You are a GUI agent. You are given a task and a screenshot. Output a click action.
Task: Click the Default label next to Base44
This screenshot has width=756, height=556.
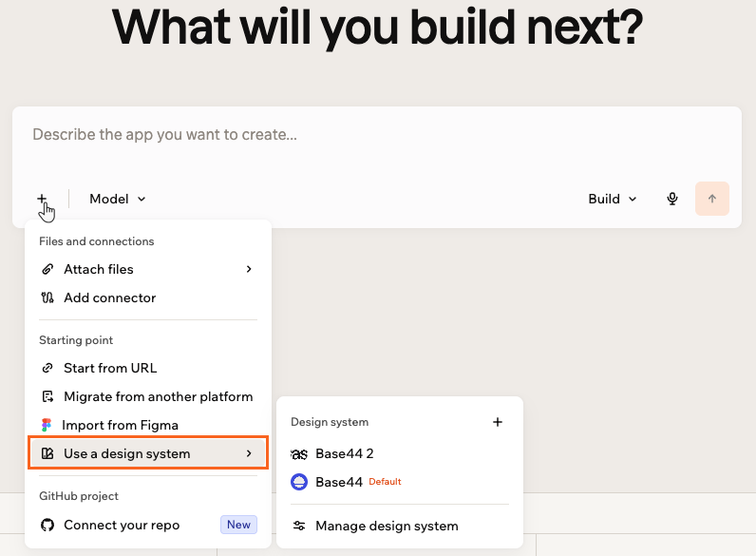point(385,482)
